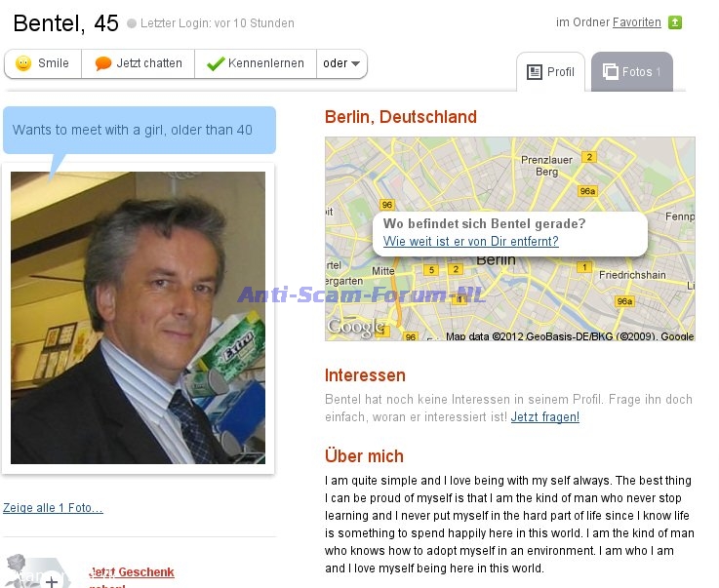Click the Jetzt chatten button
The width and height of the screenshot is (719, 588).
pyautogui.click(x=138, y=63)
